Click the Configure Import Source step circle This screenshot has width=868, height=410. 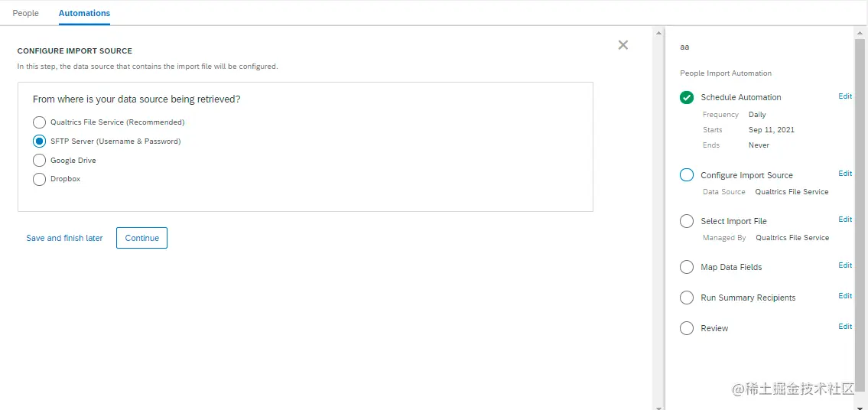tap(687, 175)
